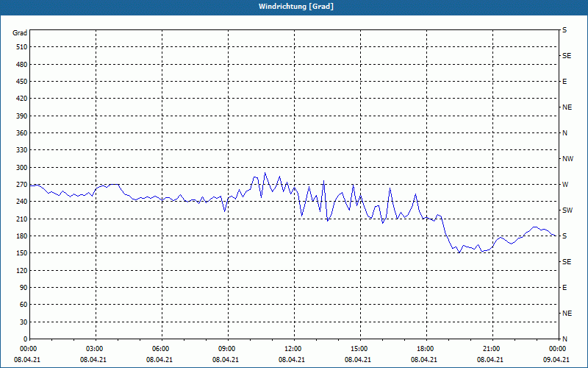Screen dimensions: 588x368
Task: Click the 0 y-axis tick label
Action: coord(25,339)
